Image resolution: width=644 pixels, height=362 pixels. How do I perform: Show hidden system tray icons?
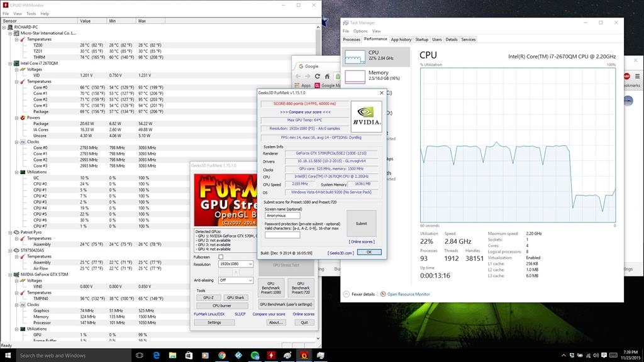point(563,356)
